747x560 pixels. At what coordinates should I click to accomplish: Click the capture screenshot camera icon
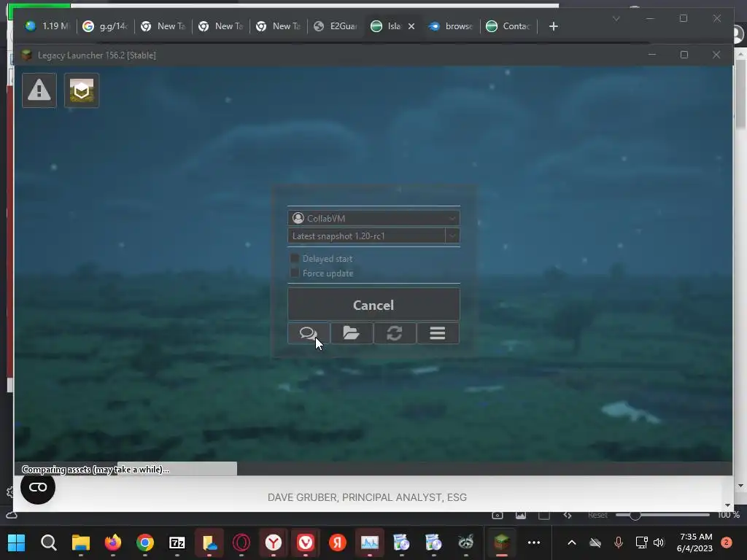(498, 516)
